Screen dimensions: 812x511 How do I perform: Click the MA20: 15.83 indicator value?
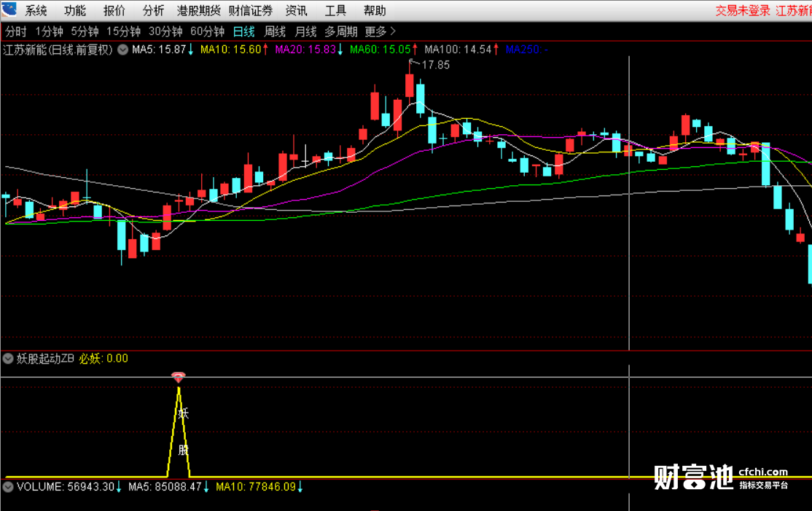point(308,50)
